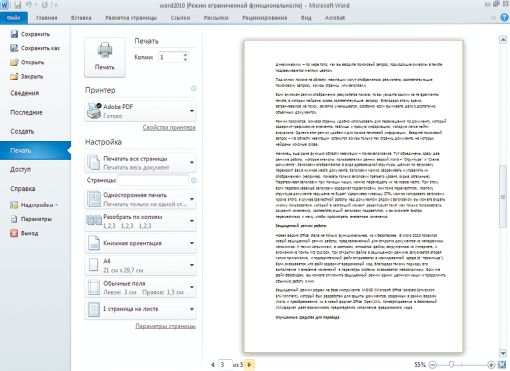Switch to the Главная tab
This screenshot has width=510, height=371.
(47, 18)
